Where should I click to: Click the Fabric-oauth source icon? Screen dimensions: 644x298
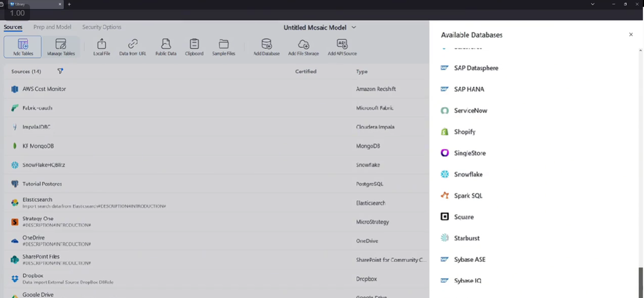pyautogui.click(x=15, y=108)
